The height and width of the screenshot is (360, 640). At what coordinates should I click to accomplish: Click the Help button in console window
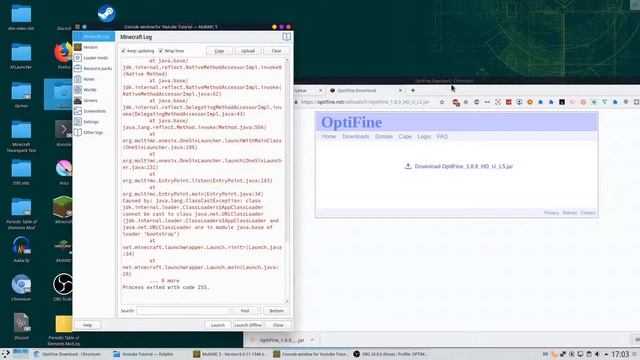coord(87,325)
